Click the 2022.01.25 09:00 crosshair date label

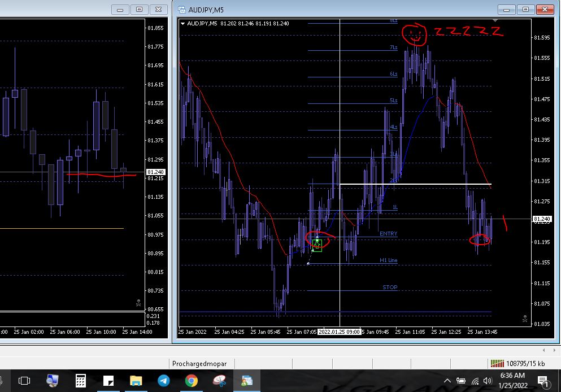pos(339,332)
